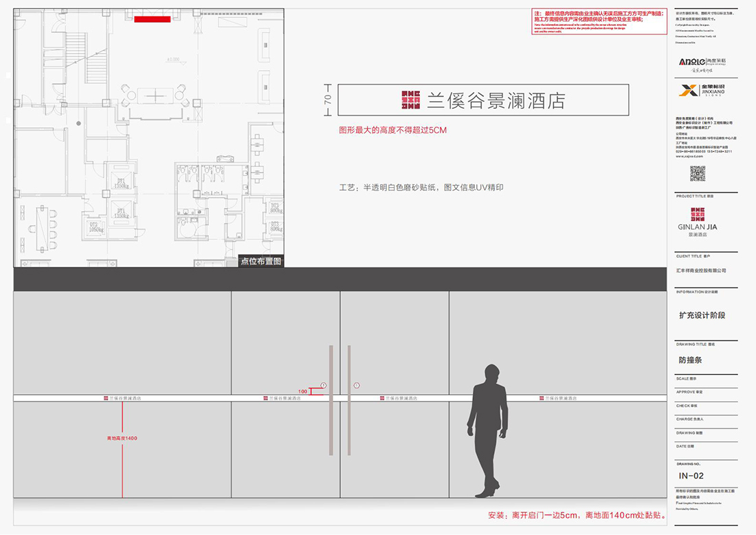Click the red-bordered notice box at top

point(598,21)
